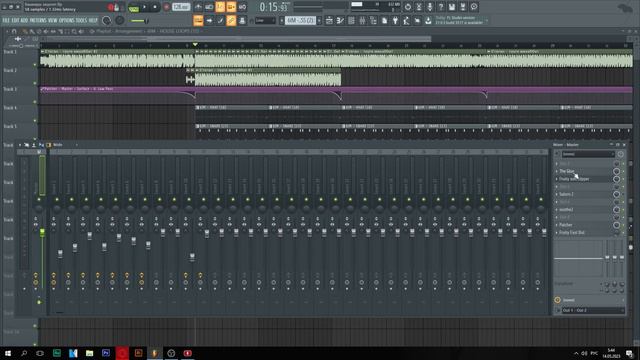Open the Line snap dropdown
The image size is (640, 360).
tap(265, 20)
